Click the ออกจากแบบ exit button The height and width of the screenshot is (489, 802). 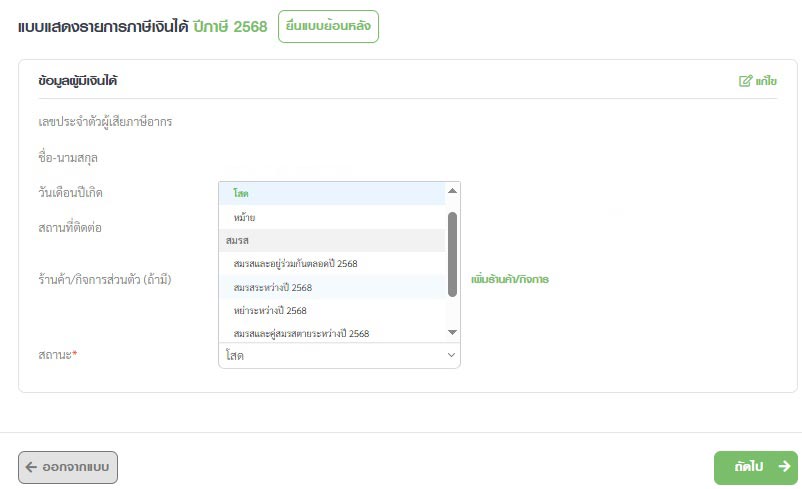point(68,467)
